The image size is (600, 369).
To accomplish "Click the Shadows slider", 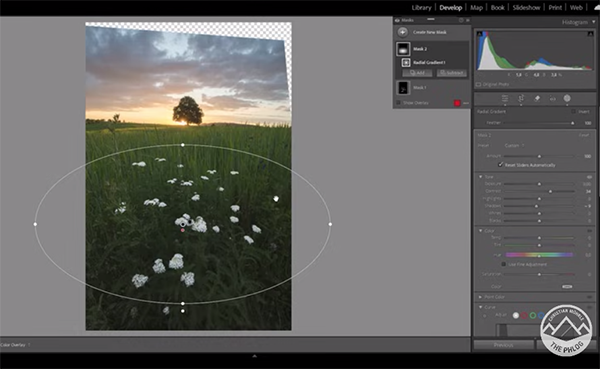I will [x=539, y=206].
